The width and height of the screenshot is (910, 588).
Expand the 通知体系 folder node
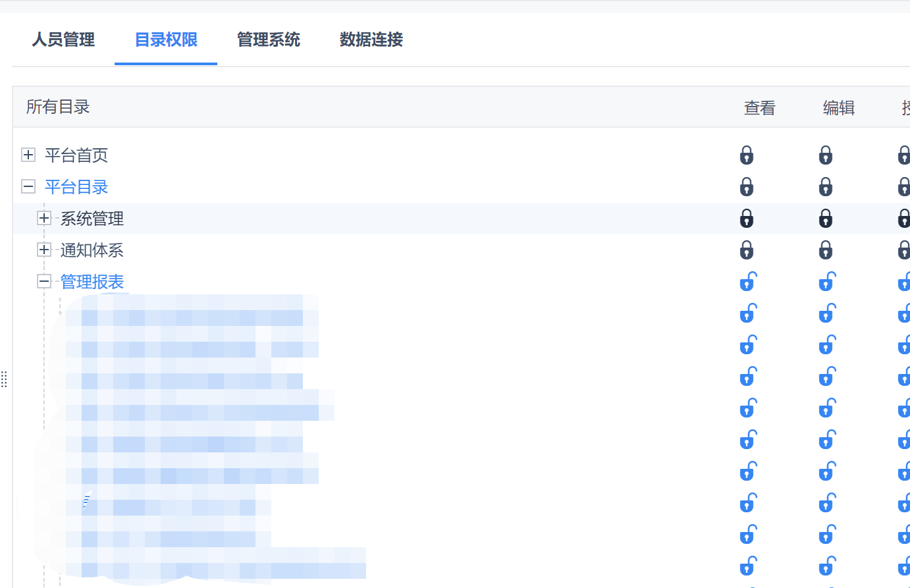[44, 250]
